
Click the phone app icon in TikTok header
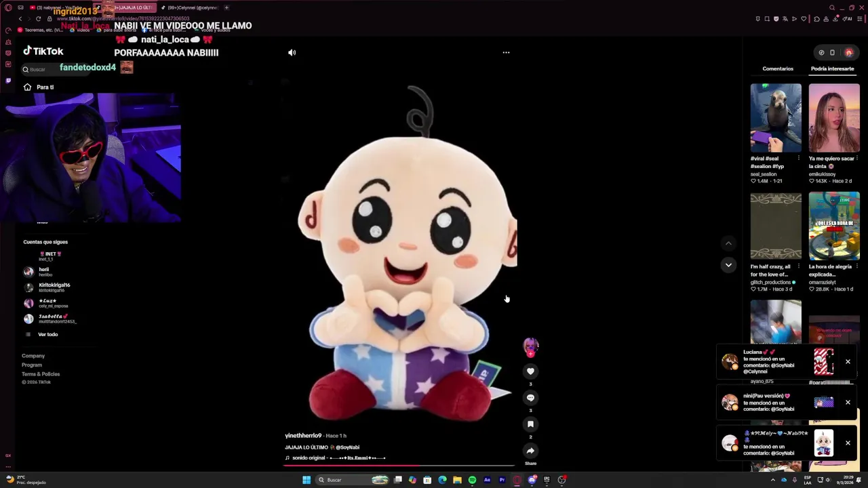click(832, 52)
